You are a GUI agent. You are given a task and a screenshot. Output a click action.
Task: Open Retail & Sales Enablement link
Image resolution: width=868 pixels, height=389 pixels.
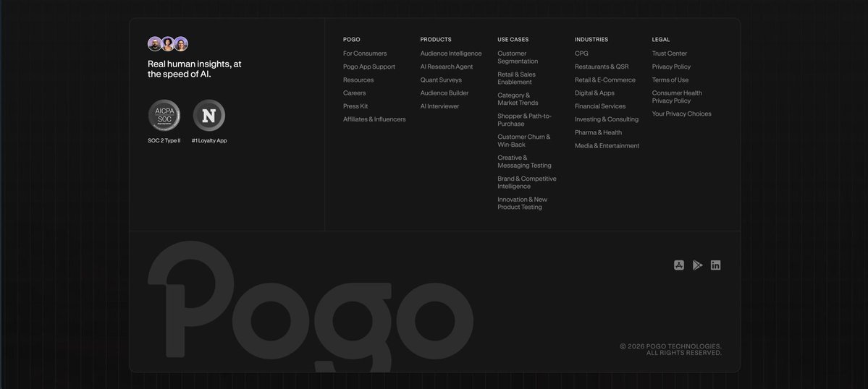(516, 79)
